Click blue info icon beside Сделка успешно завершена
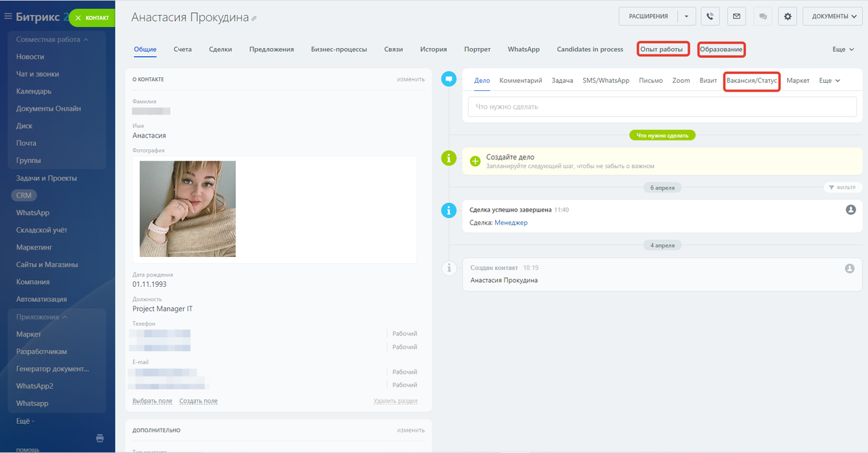The image size is (868, 453). tap(448, 210)
